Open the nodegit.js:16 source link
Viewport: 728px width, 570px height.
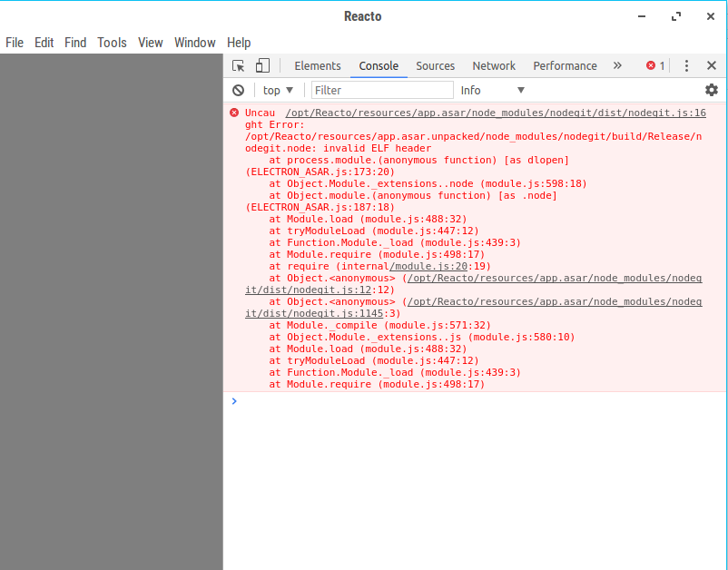tap(496, 113)
